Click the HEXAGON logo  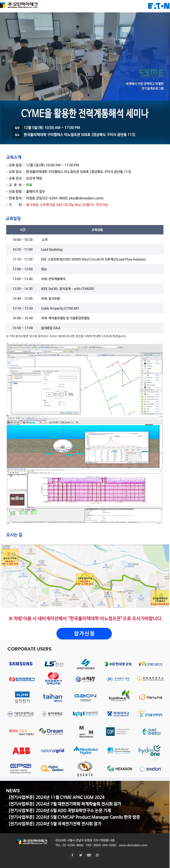119,769
